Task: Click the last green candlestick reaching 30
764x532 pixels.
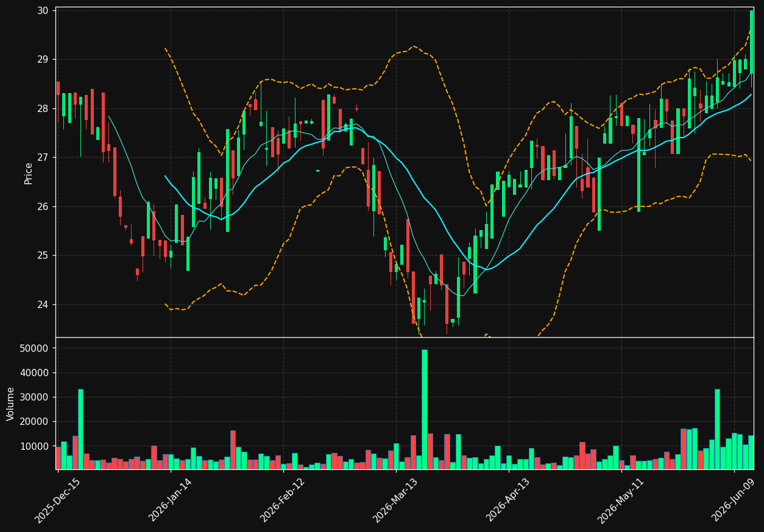Action: (x=751, y=42)
